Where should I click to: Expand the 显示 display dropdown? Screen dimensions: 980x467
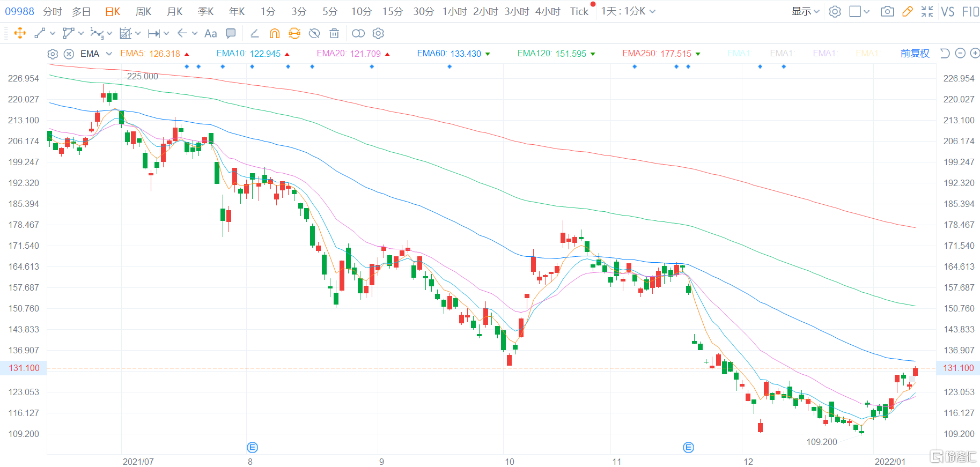805,11
